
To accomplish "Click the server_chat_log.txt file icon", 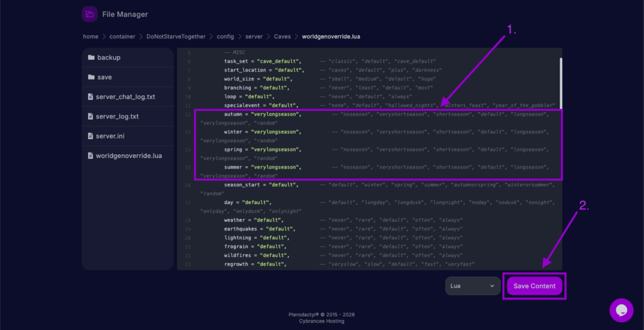I will coord(91,97).
